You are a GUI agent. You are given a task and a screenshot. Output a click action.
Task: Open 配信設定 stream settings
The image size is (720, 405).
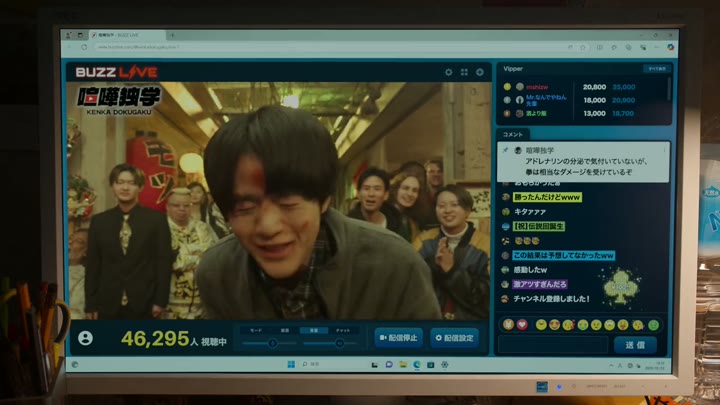tap(455, 338)
